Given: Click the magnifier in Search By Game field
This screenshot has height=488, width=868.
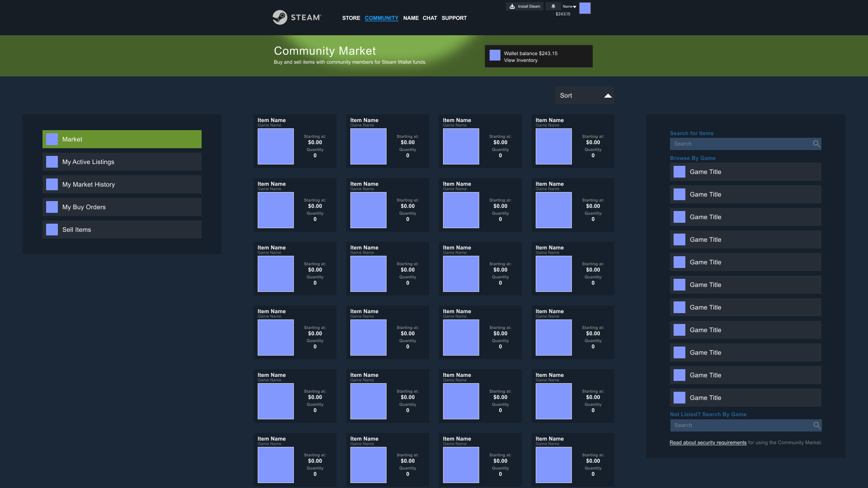Looking at the screenshot, I should [816, 425].
